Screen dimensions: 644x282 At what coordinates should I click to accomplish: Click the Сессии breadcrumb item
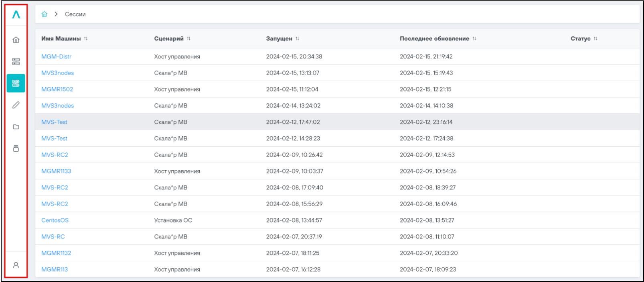[x=75, y=14]
